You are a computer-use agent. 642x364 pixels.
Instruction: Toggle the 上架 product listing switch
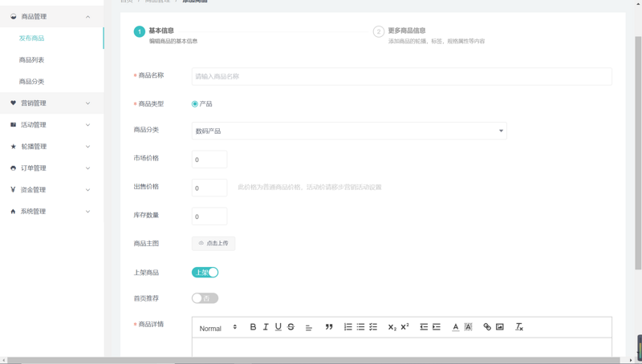point(205,273)
